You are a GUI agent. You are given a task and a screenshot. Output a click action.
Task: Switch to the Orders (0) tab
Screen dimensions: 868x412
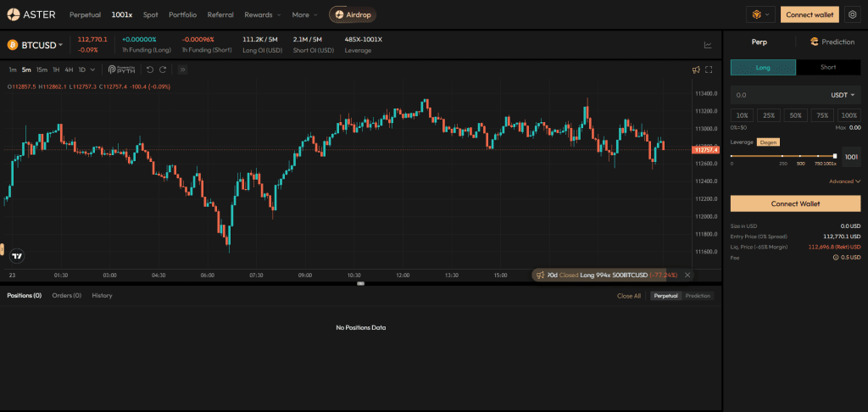66,296
